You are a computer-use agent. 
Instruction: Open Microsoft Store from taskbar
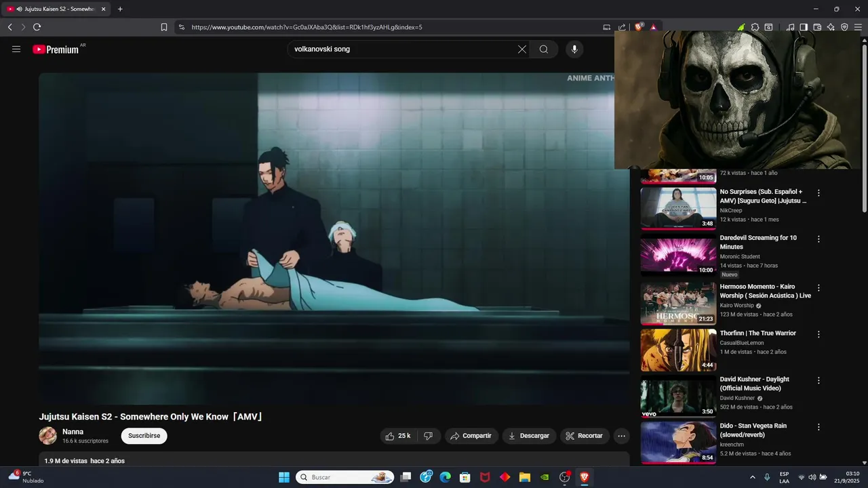465,477
